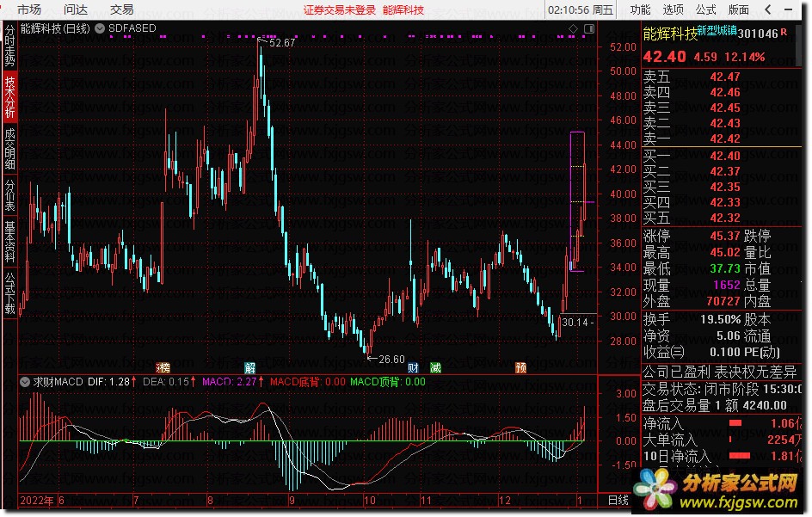Image resolution: width=812 pixels, height=517 pixels.
Task: Click the 减 event marker on chart
Action: point(435,368)
